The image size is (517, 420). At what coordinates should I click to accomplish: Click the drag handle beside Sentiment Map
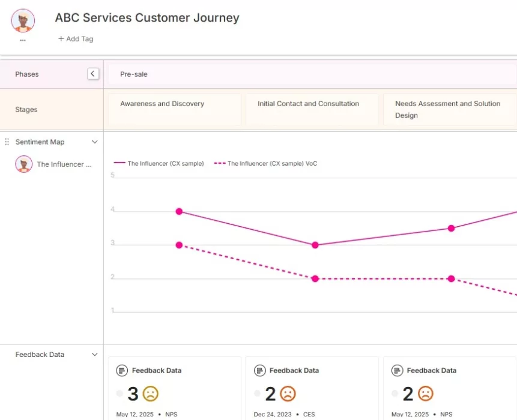coord(6,142)
